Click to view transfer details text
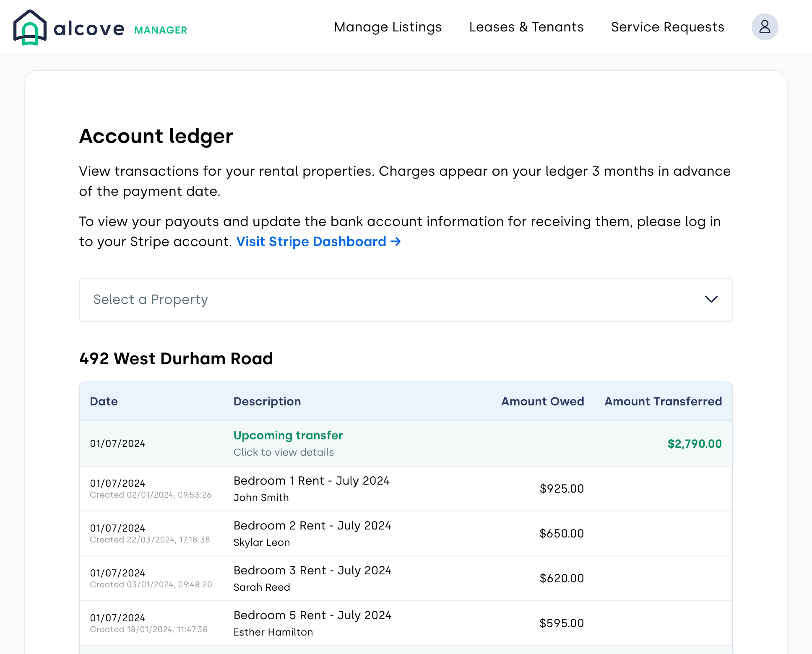The image size is (812, 654). pyautogui.click(x=284, y=452)
